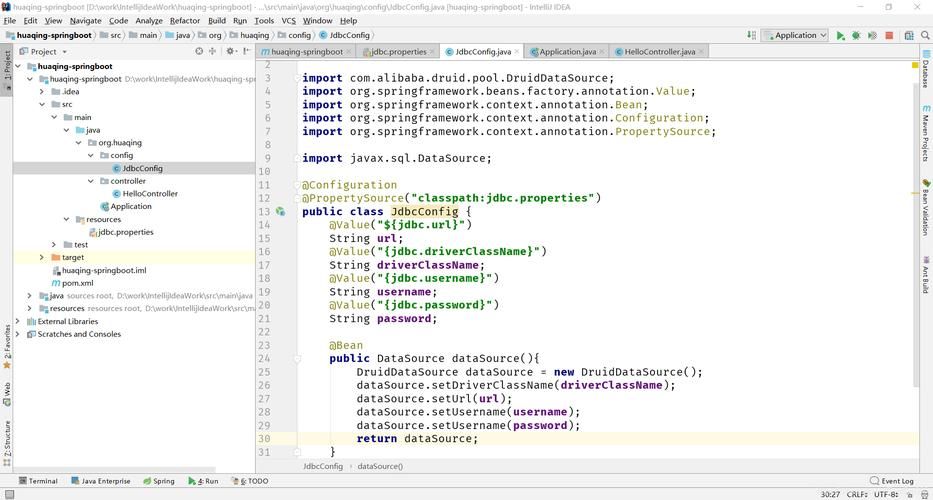Run the Application configuration with green play icon
Viewport: 933px width, 500px height.
(840, 35)
